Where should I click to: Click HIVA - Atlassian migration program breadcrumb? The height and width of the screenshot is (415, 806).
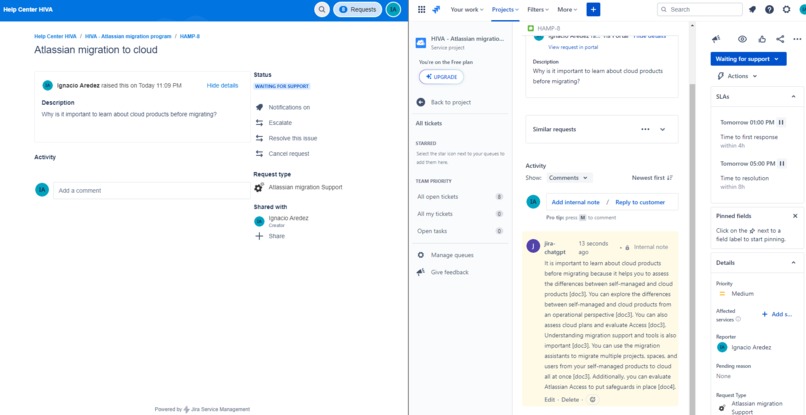tap(128, 37)
